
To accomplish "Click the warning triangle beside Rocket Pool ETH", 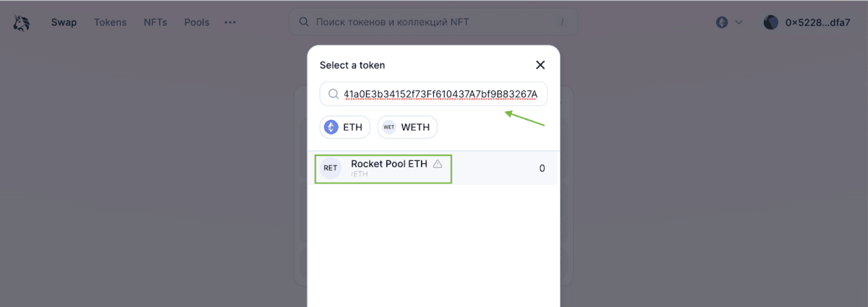I will coord(438,164).
